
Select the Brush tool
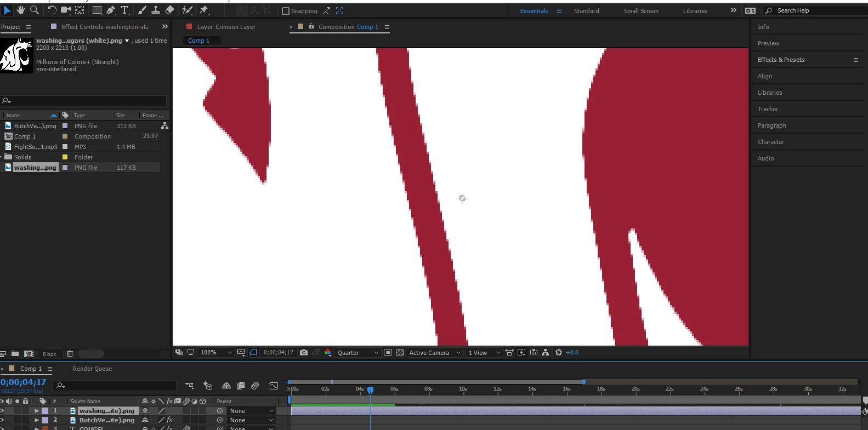(x=142, y=10)
